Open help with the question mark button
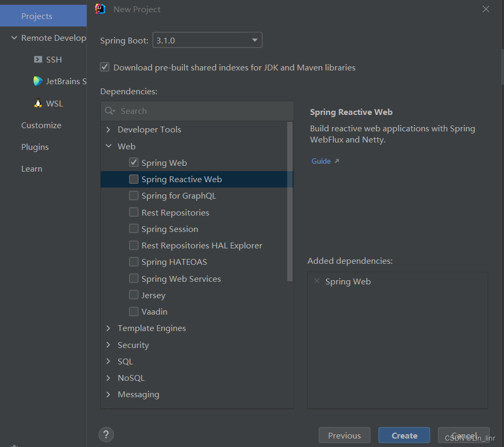This screenshot has height=447, width=504. click(x=106, y=434)
